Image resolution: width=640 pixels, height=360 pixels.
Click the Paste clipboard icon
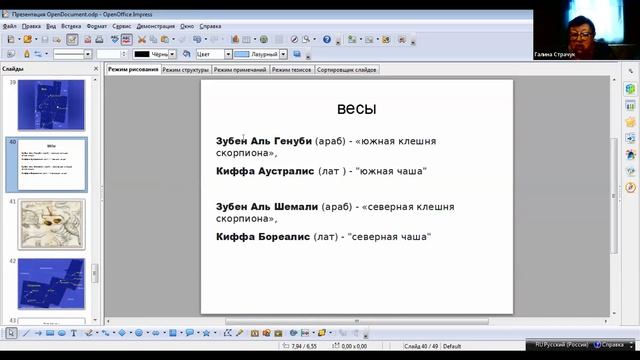click(x=165, y=40)
